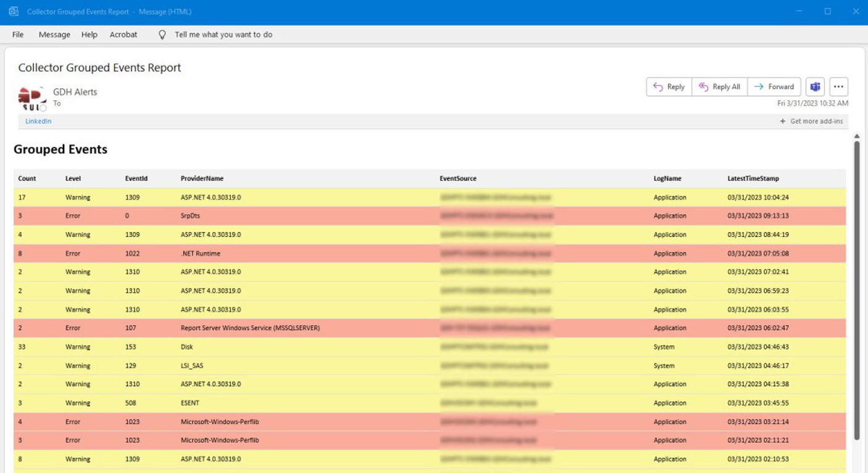This screenshot has width=868, height=473.
Task: Click the Outlook icon in title bar
Action: 14,11
